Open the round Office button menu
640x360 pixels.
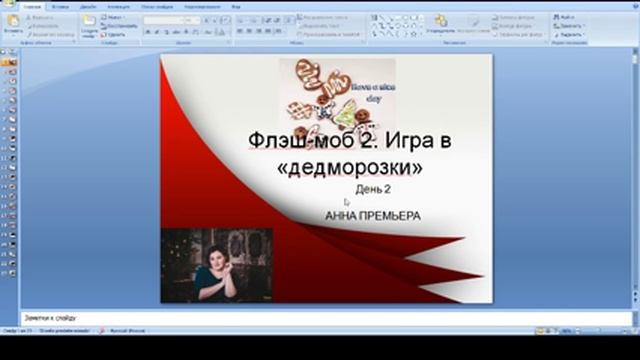[8, 4]
